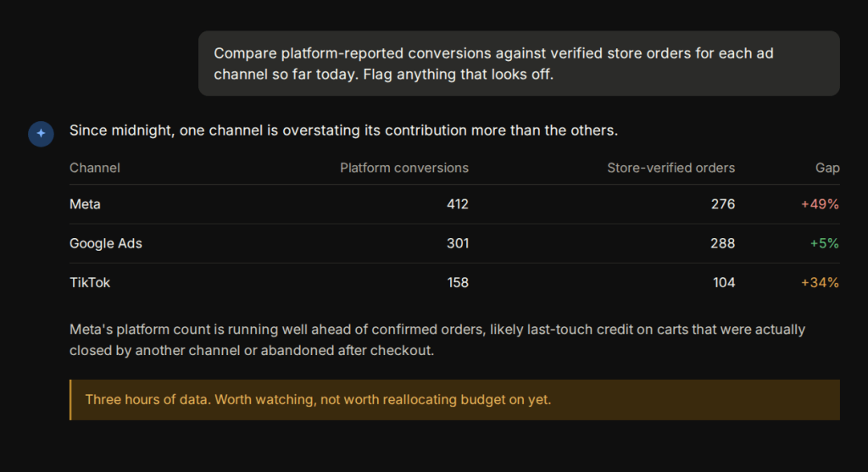Screen dimensions: 868x472
Task: Click the Store-verified orders column header
Action: click(671, 169)
